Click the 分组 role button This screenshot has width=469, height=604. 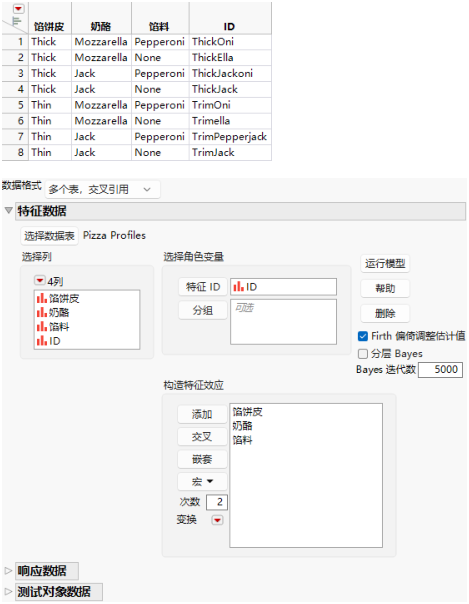[x=203, y=310]
